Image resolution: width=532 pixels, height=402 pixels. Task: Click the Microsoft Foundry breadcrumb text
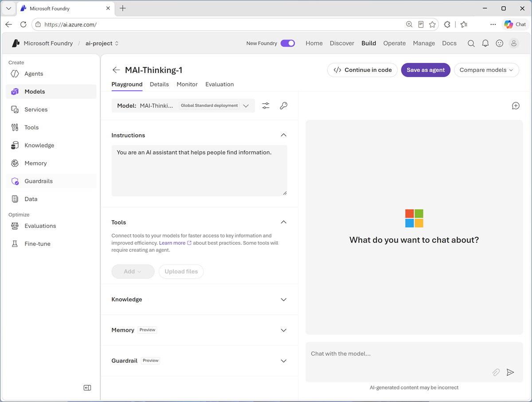coord(48,43)
